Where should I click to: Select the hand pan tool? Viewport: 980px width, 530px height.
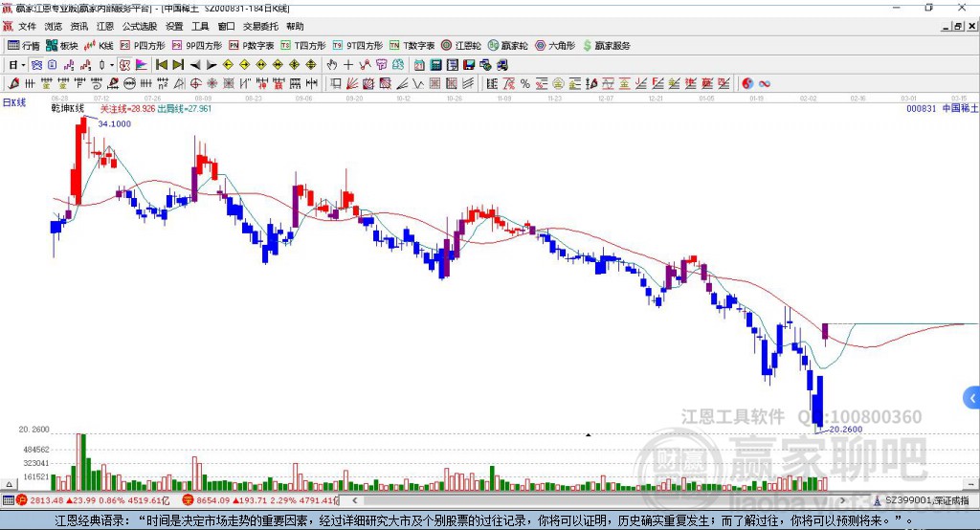[x=332, y=65]
